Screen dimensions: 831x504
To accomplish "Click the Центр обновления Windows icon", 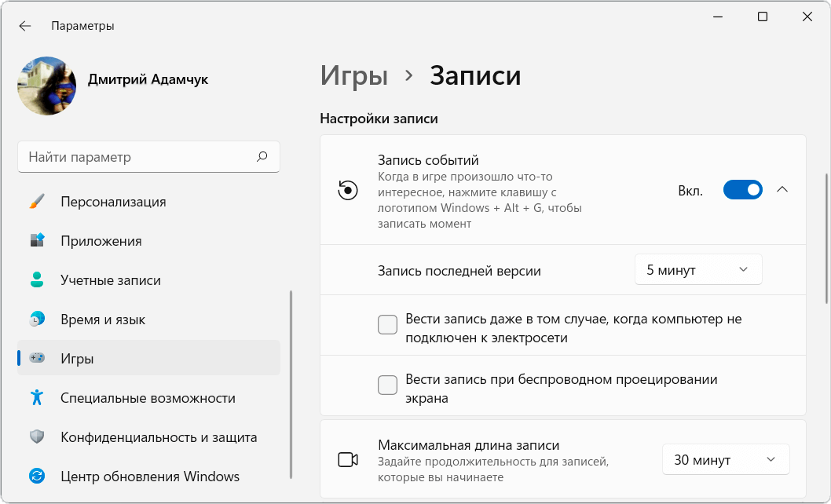I will 37,477.
